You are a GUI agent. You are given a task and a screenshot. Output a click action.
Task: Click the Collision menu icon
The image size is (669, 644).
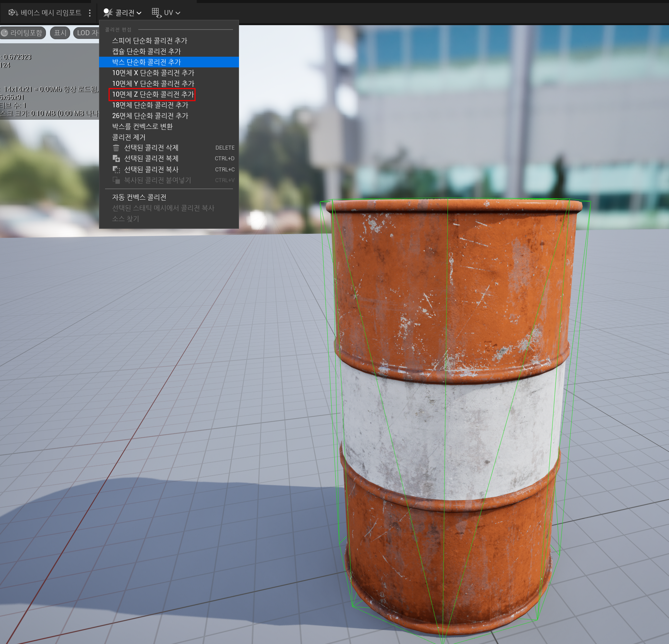108,13
